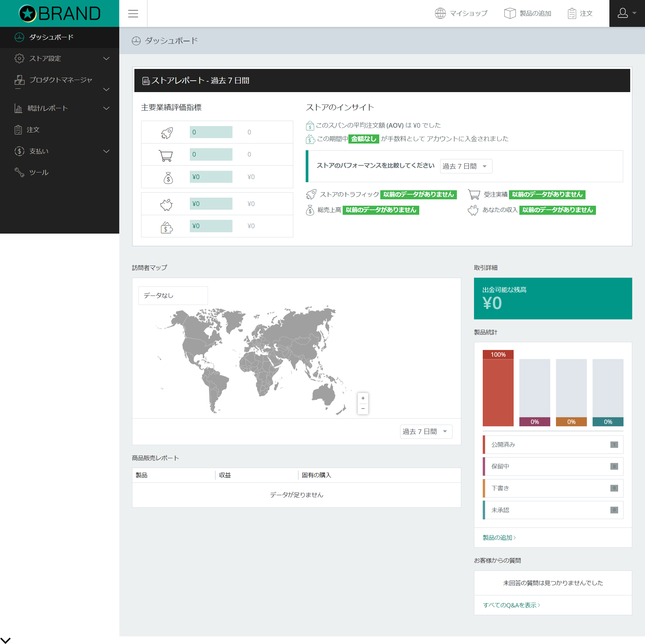Click the clipboard icon next to 注文 in header
The image size is (645, 644).
tap(572, 13)
